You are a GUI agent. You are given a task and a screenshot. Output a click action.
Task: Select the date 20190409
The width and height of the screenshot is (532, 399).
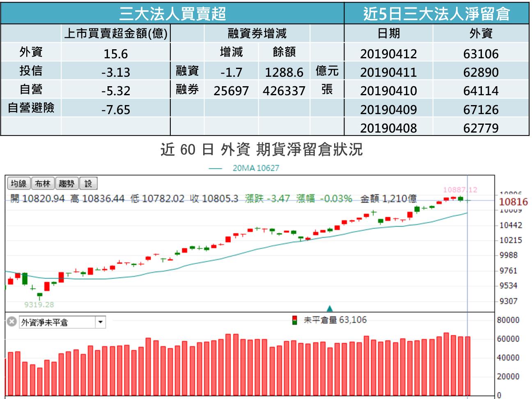click(388, 110)
